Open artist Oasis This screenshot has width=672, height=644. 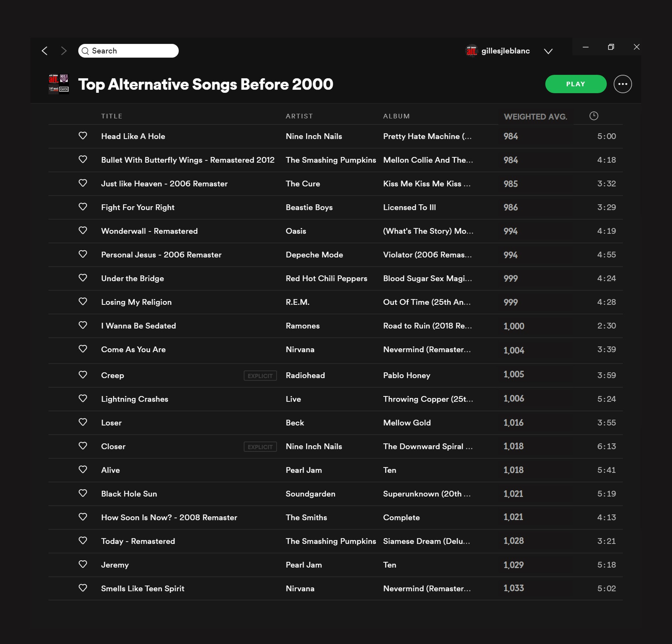coord(296,231)
